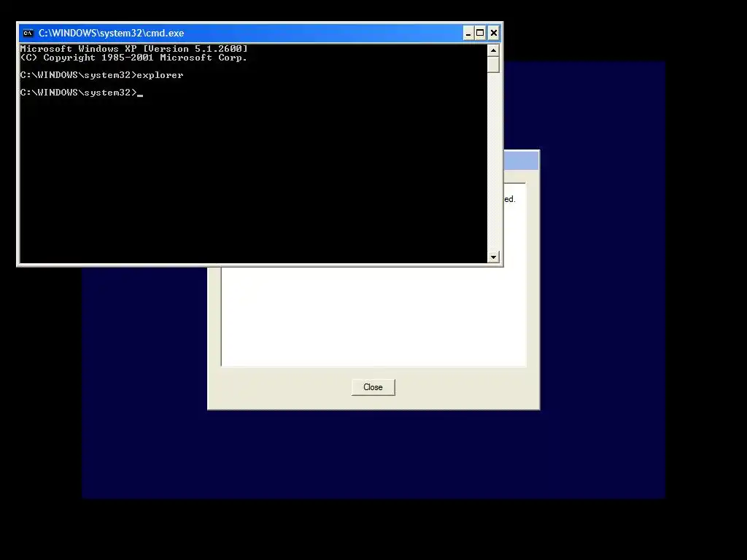The image size is (747, 560).
Task: Click the background dialog's blue title bar
Action: click(521, 160)
